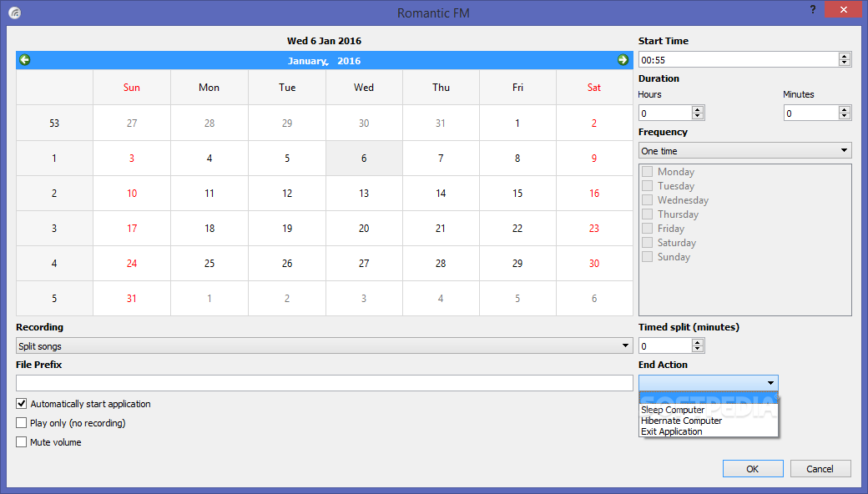Check the Thursday checkbox
Viewport: 868px width, 494px height.
click(x=647, y=214)
